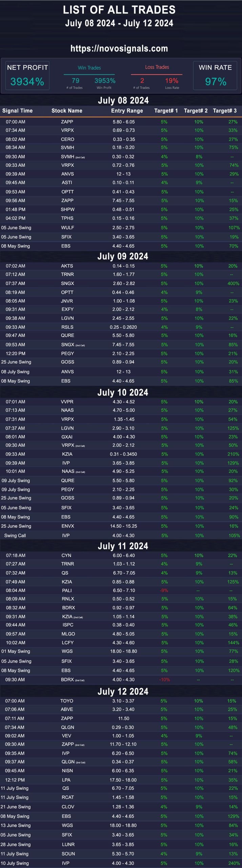The width and height of the screenshot is (242, 868).
Task: Click the TOYO stock name on July 12
Action: pos(67,701)
